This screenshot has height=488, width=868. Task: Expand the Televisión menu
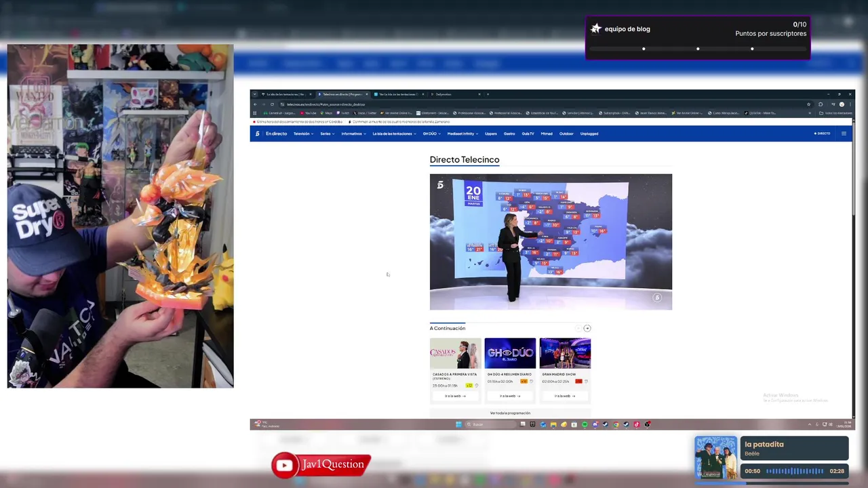point(302,134)
